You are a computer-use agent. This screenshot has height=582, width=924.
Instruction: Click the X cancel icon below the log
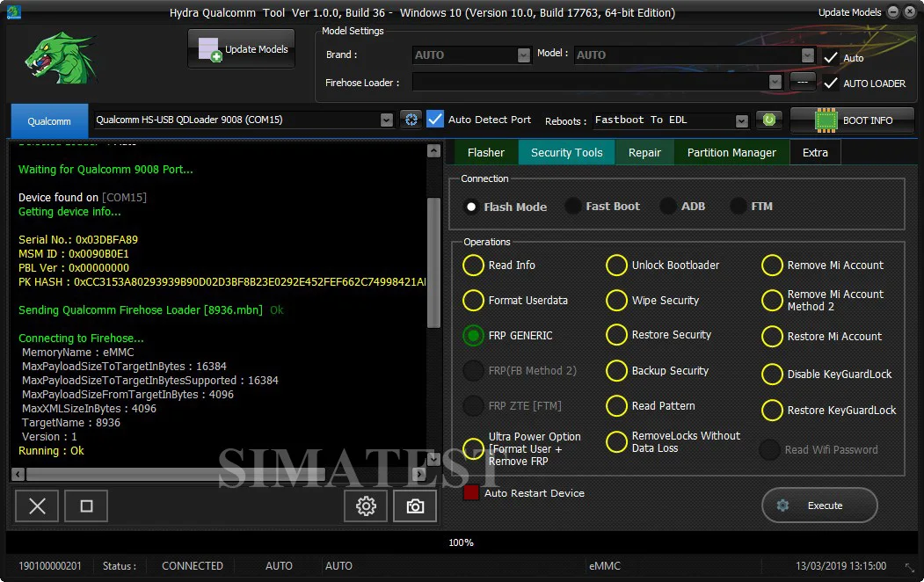(x=37, y=506)
